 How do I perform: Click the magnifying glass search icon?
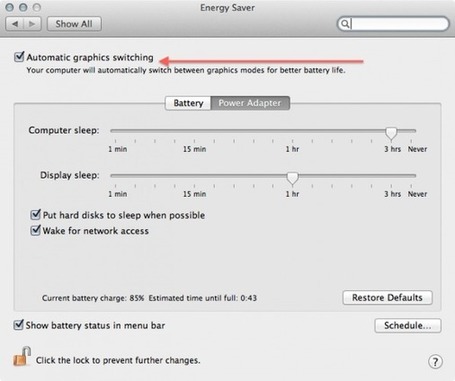click(345, 24)
